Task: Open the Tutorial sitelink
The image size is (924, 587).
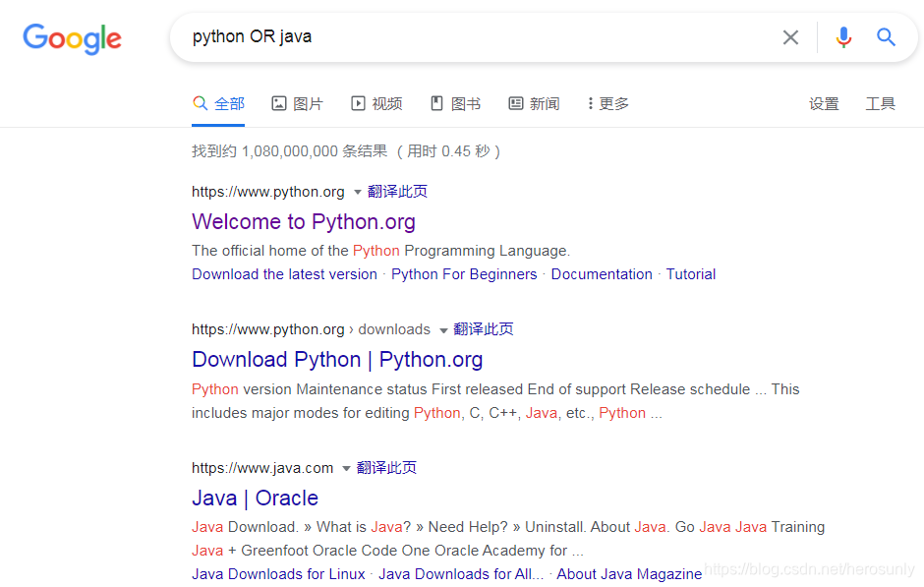Action: (691, 274)
